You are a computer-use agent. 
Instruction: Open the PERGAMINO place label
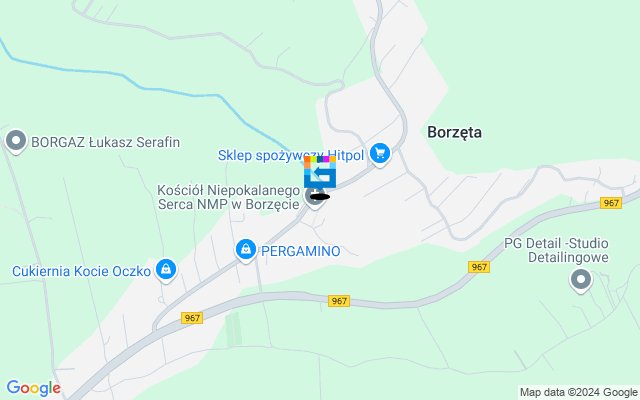click(x=300, y=251)
